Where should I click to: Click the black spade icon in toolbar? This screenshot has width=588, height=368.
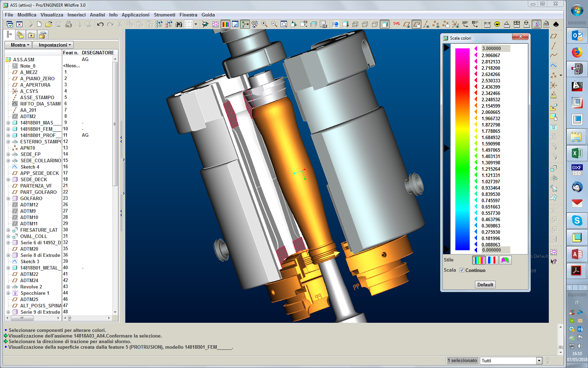pyautogui.click(x=556, y=24)
